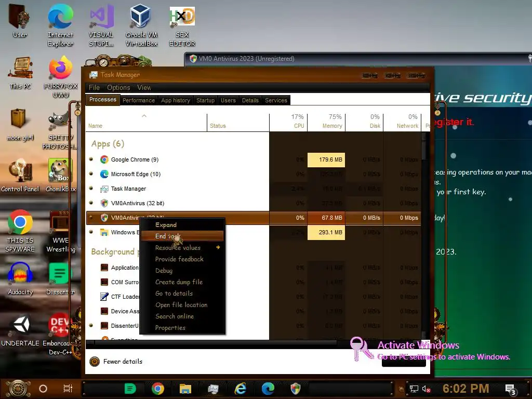Expand the first VM0Antivirus (32 bit) row

coord(91,203)
